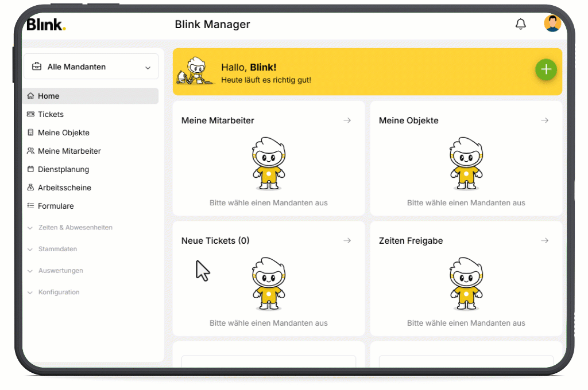Screen dimensions: 588x390
Task: Click the Blink logo
Action: pyautogui.click(x=46, y=25)
